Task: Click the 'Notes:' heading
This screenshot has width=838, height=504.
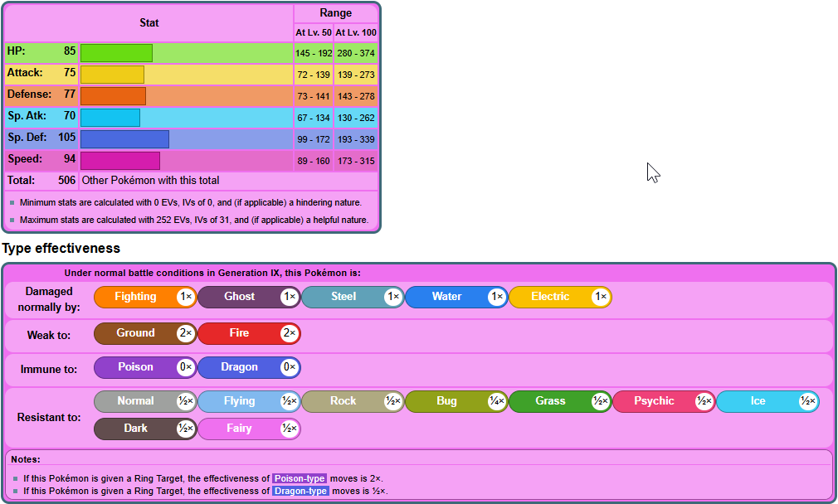Action: point(25,459)
